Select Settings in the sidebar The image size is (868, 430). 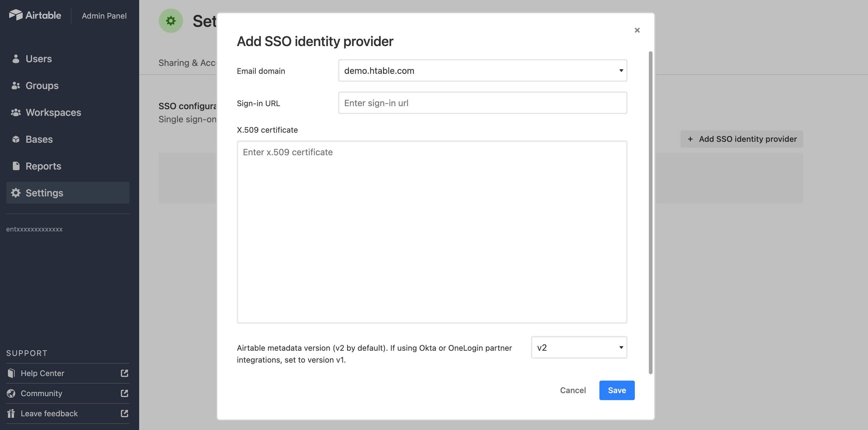(x=67, y=193)
